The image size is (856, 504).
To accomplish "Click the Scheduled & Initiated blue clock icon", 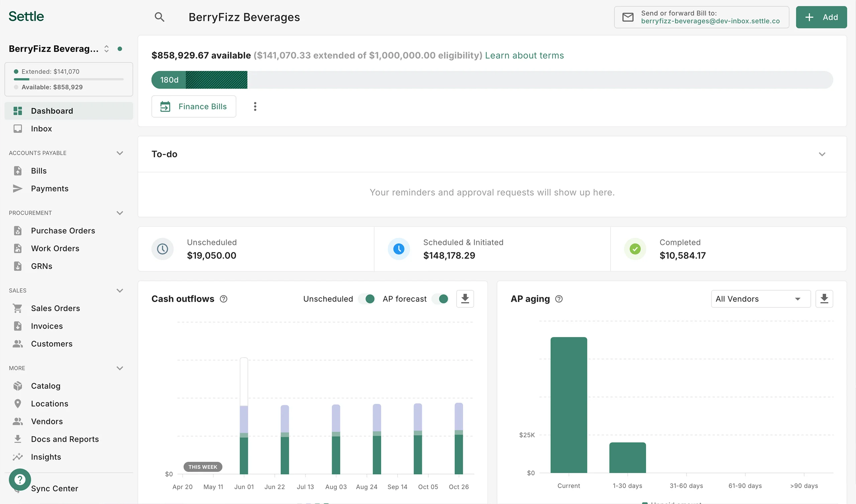I will 399,249.
